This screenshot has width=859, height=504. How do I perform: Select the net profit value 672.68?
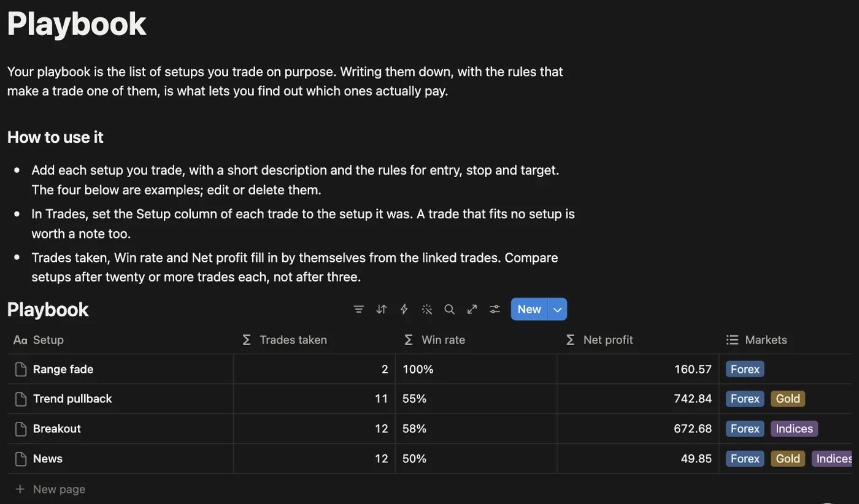coord(693,429)
